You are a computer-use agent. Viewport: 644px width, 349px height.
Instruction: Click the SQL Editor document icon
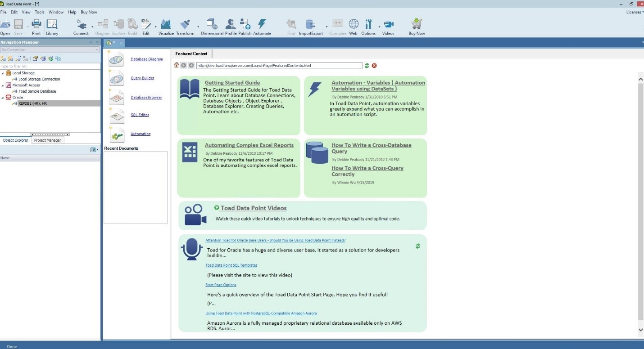(x=116, y=116)
